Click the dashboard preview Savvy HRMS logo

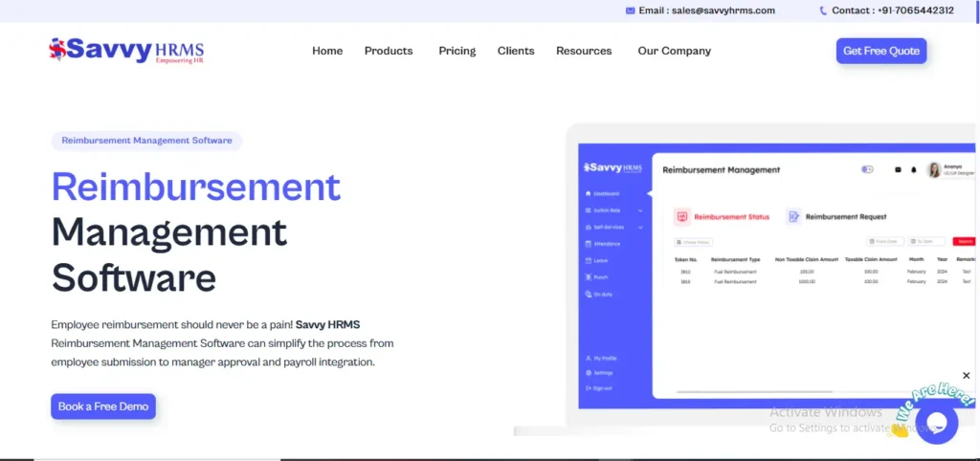(612, 167)
